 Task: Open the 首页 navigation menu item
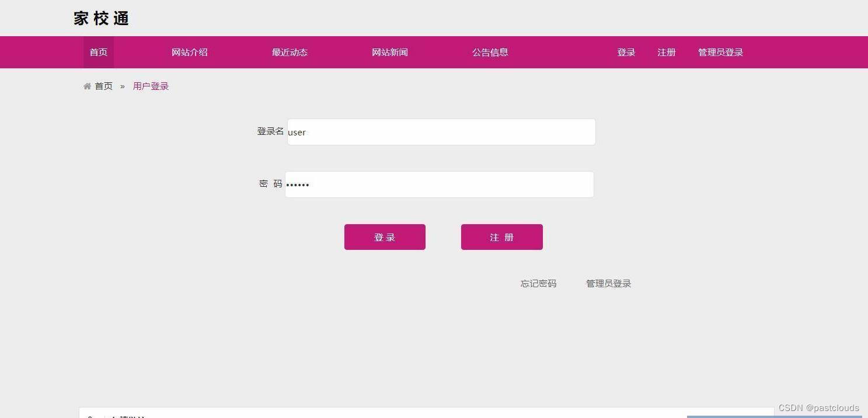point(98,52)
